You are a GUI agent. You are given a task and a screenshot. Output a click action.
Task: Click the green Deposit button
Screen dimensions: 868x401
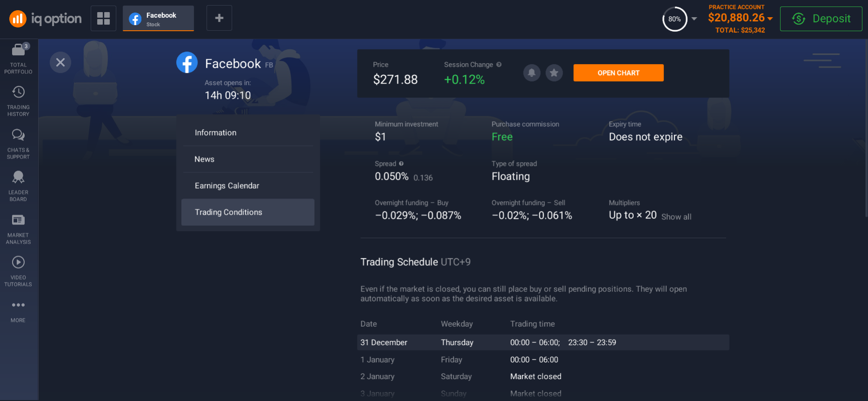click(x=821, y=19)
